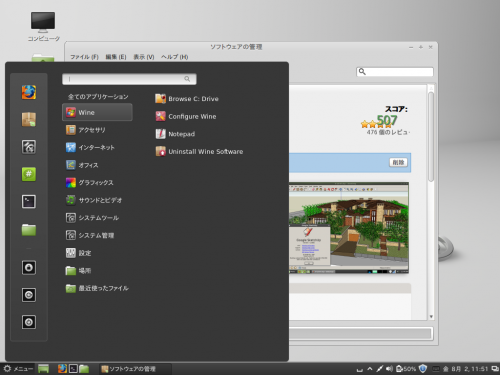Click the lock screen icon in menu sidebar
The width and height of the screenshot is (500, 375).
(29, 268)
